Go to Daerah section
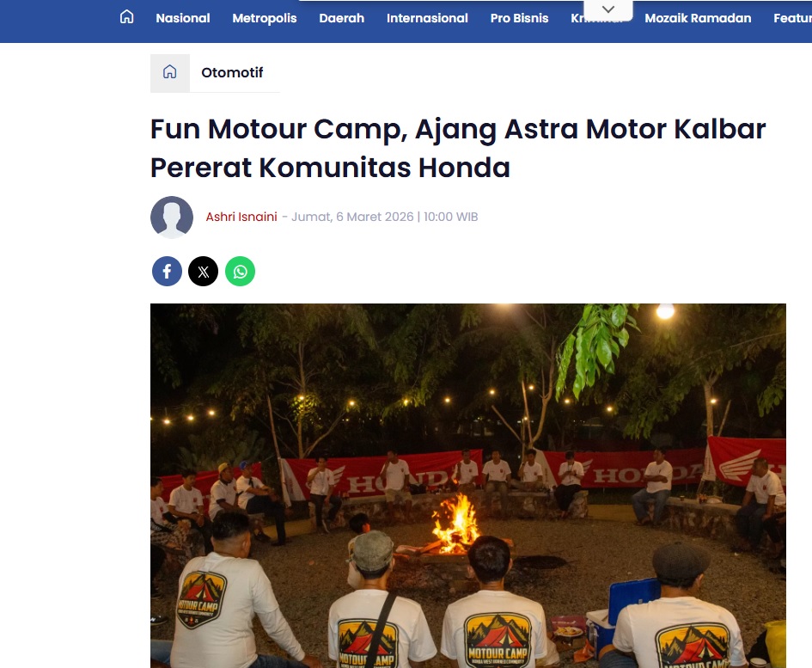The image size is (812, 668). 342,18
